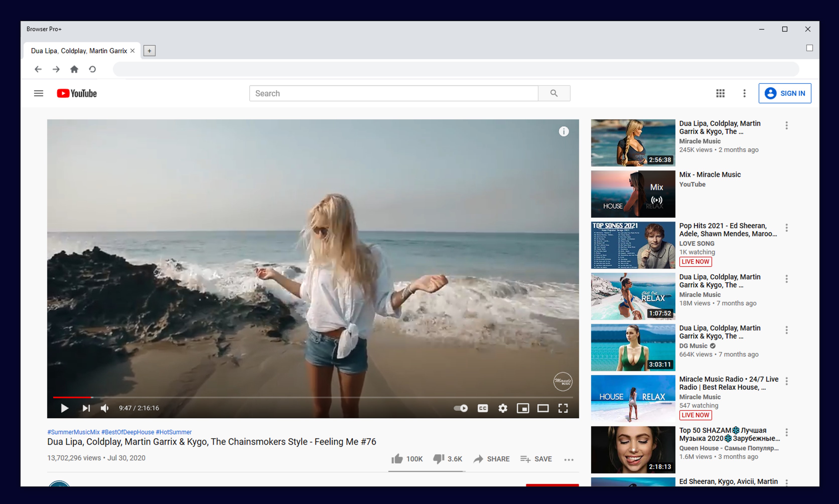The height and width of the screenshot is (504, 839).
Task: Toggle autoplay in the player
Action: point(460,408)
